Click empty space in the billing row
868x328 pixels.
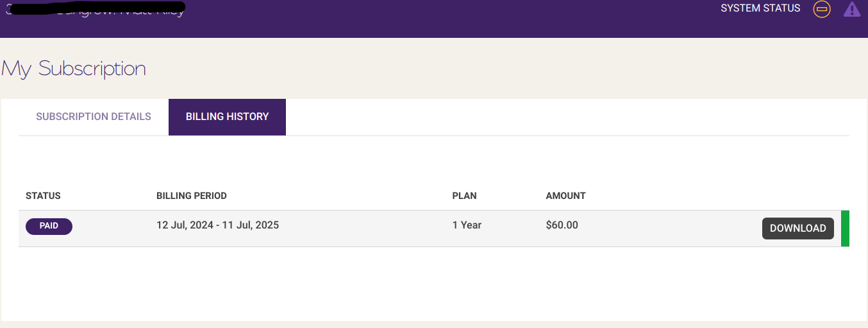point(667,229)
